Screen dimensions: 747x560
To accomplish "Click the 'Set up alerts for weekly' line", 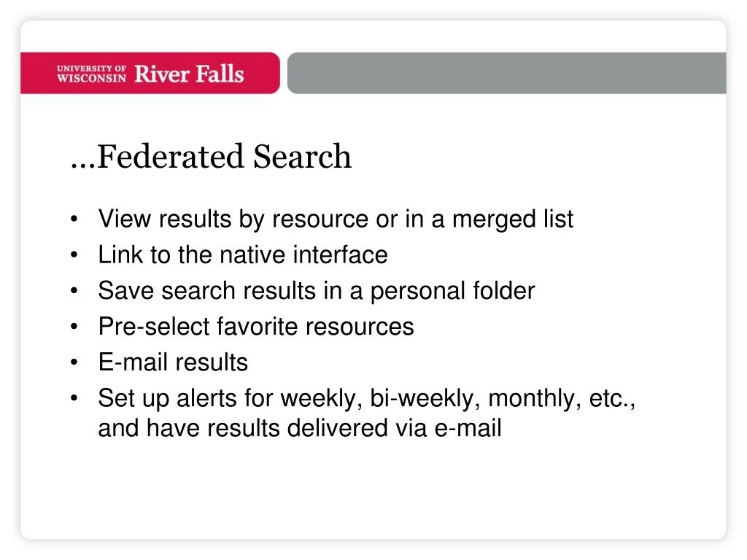I will coord(367,399).
